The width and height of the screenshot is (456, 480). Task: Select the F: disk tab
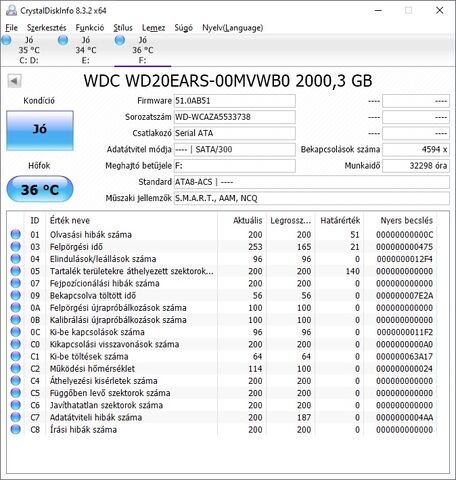(x=143, y=50)
